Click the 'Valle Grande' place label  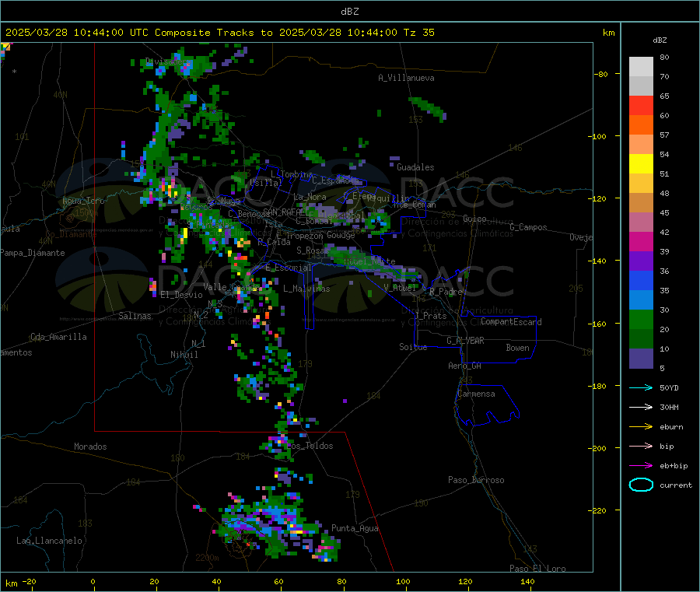click(x=231, y=286)
